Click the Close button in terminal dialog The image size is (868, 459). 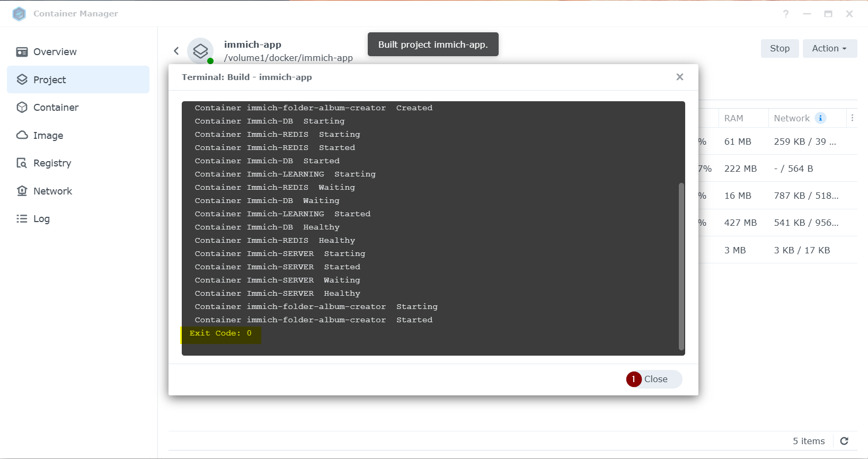pos(654,379)
